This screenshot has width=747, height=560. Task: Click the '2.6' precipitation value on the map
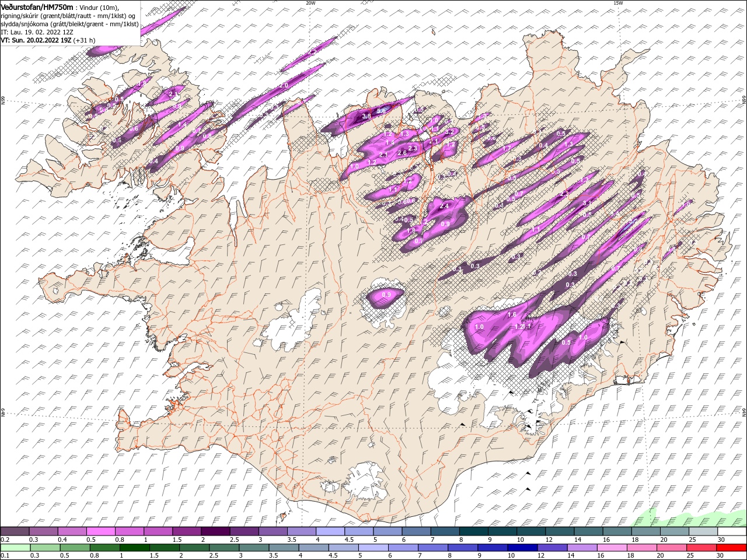pos(402,153)
